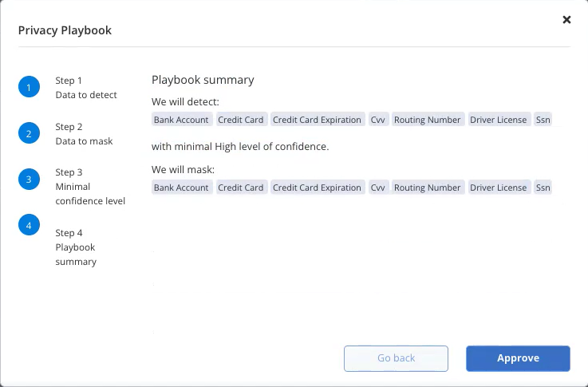Click Cvv tag in detect list

[x=378, y=120]
